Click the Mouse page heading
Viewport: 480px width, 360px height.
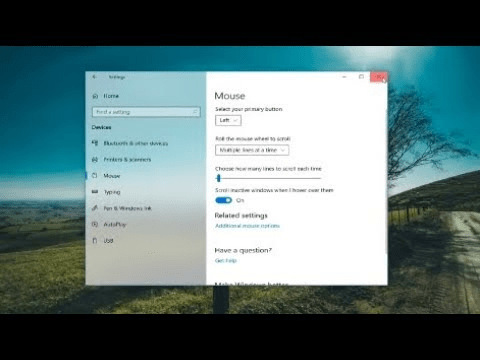[230, 96]
